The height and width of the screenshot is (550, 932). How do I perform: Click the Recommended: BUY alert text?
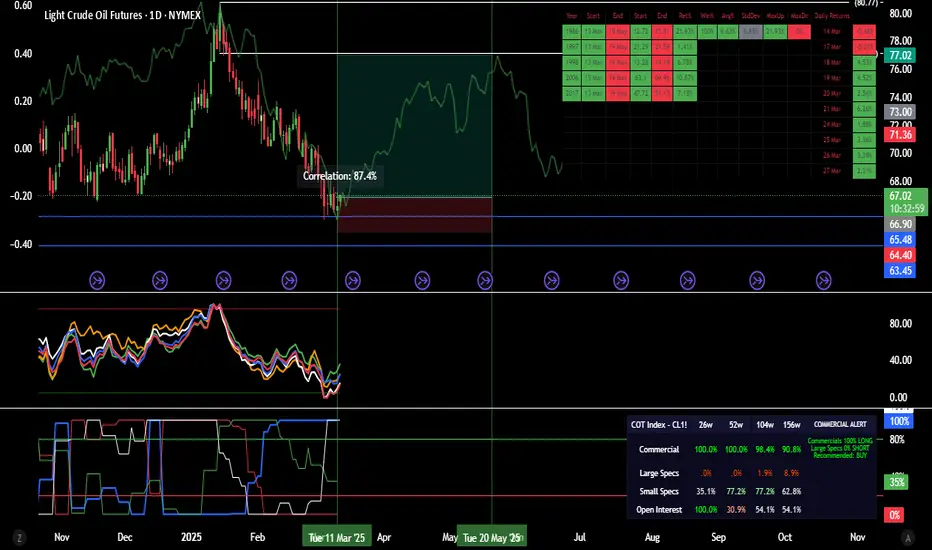[840, 455]
